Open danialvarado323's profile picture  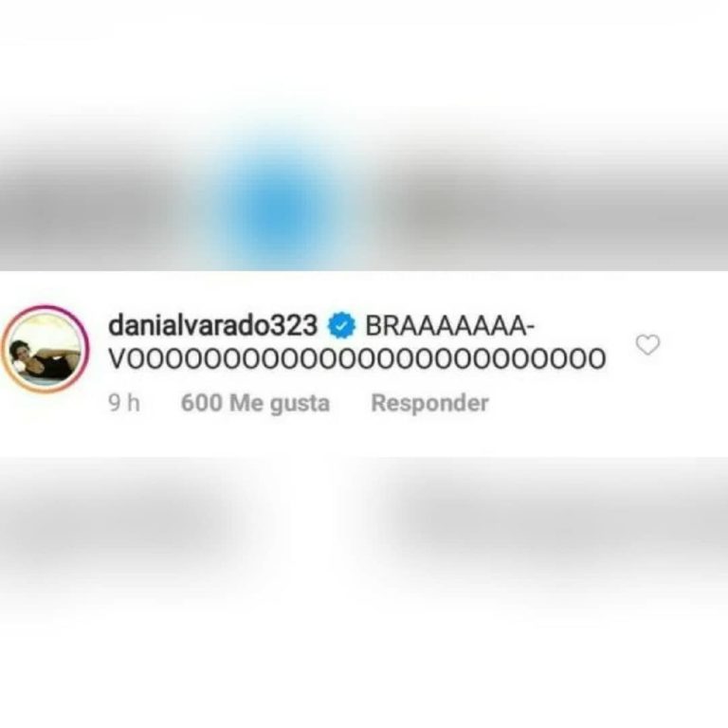pos(45,349)
